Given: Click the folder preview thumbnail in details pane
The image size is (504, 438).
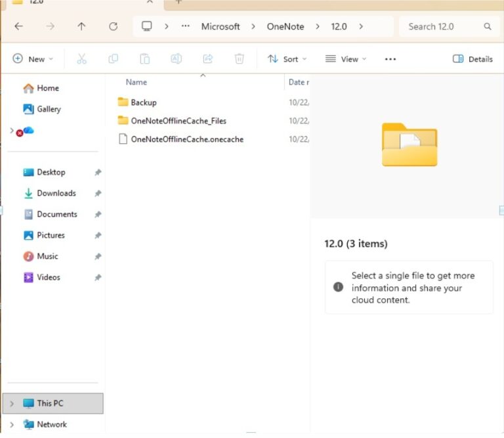Looking at the screenshot, I should tap(409, 144).
